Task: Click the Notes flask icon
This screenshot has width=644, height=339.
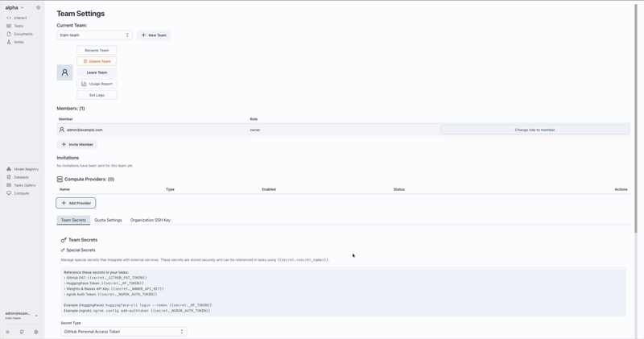Action: (9, 42)
